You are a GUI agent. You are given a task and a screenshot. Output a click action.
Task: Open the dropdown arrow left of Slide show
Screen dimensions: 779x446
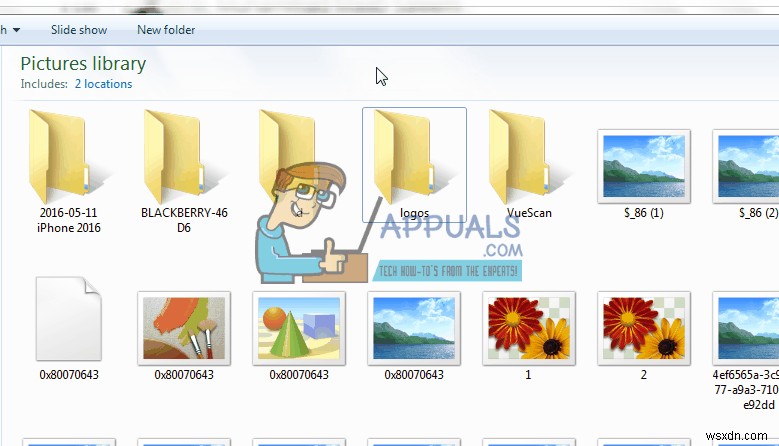(16, 30)
